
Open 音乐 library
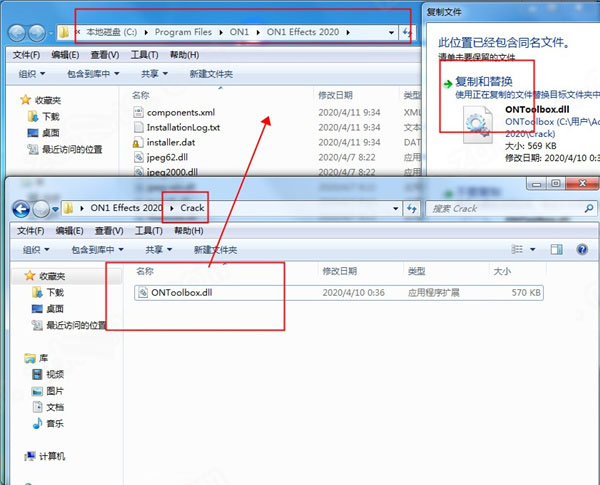[x=55, y=424]
